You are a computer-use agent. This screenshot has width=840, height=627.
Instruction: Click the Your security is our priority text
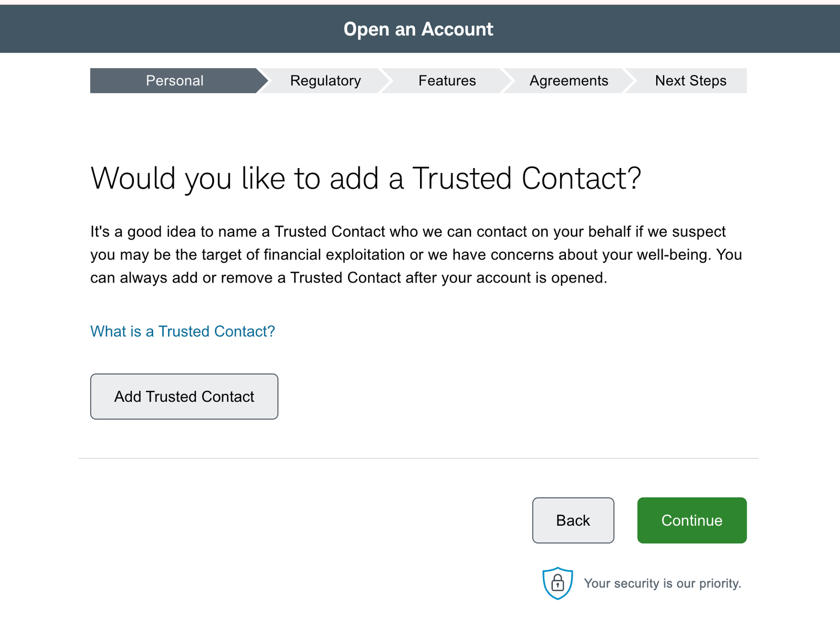(663, 583)
